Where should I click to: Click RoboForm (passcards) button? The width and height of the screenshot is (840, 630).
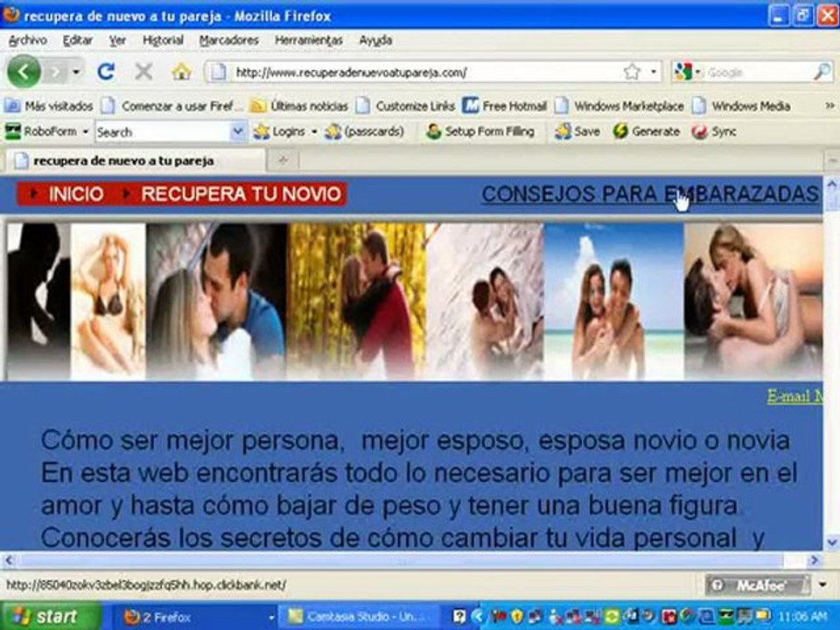coord(365,131)
